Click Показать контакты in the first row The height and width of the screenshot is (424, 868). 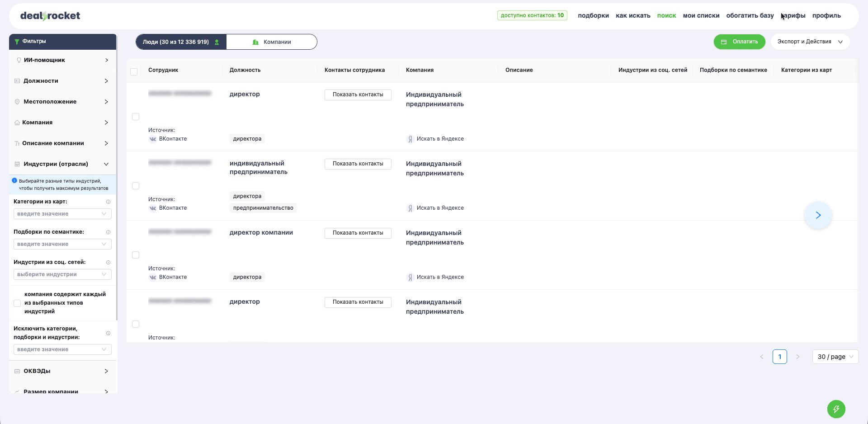click(358, 95)
